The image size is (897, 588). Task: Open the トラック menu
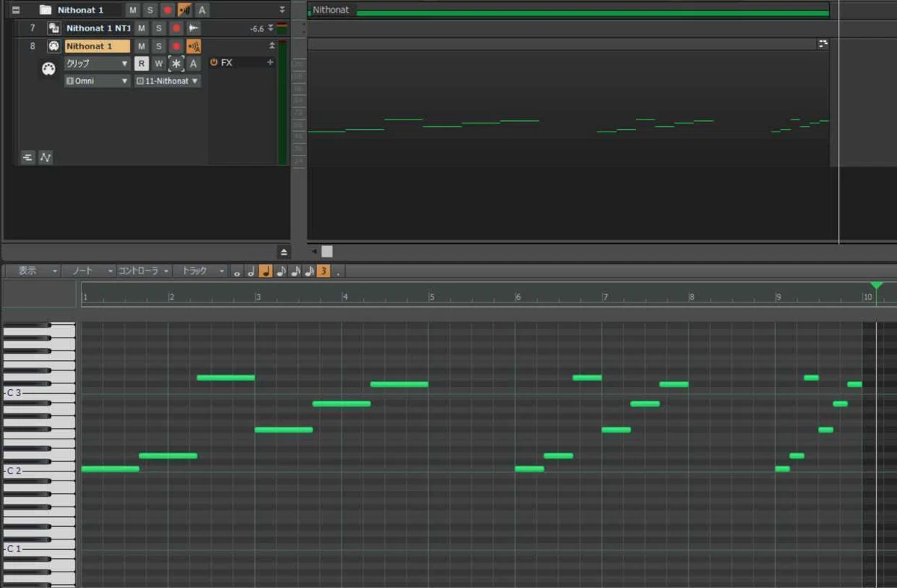200,271
